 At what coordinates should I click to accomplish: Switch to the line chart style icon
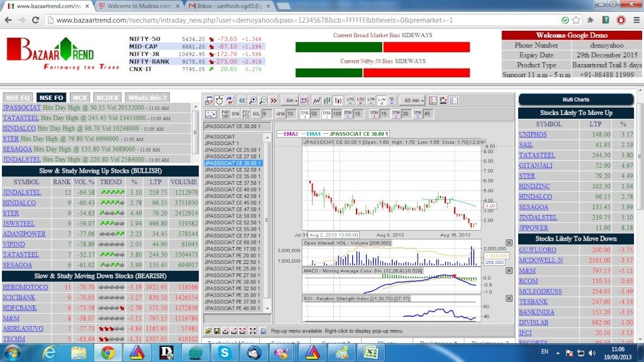click(317, 101)
